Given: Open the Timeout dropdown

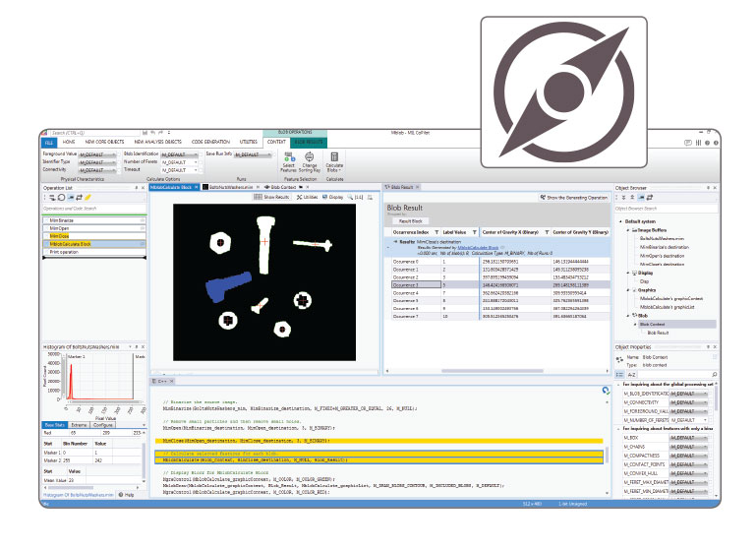Looking at the screenshot, I should click(179, 170).
